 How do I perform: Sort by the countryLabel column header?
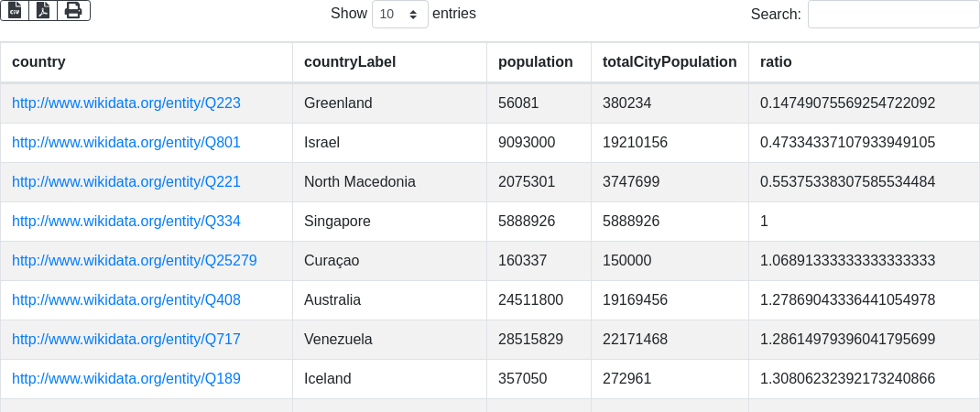(x=350, y=62)
